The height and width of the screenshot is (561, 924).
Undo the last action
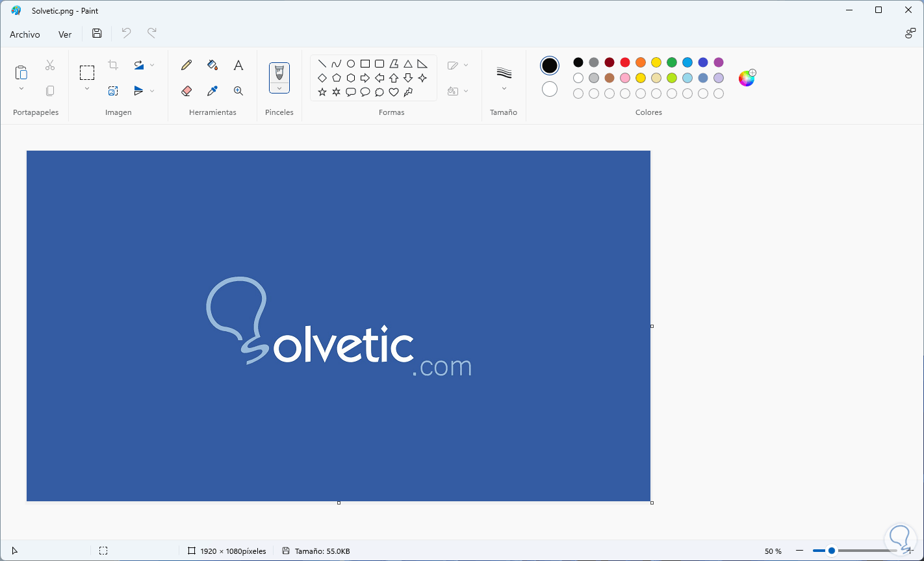[x=126, y=33]
